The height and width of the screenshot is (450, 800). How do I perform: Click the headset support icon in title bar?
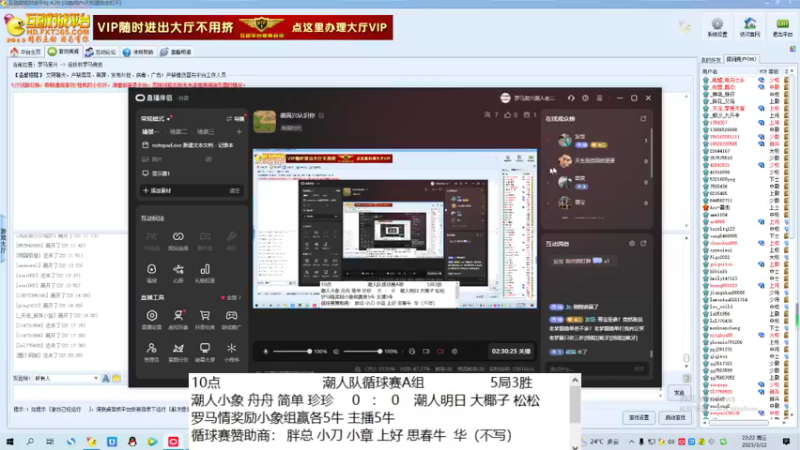[x=571, y=98]
